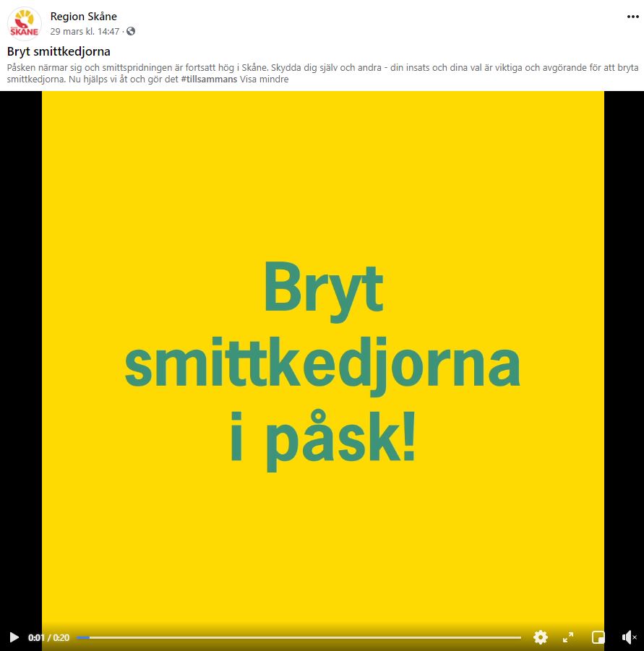644x651 pixels.
Task: Open the three-dot post options menu
Action: tap(632, 17)
